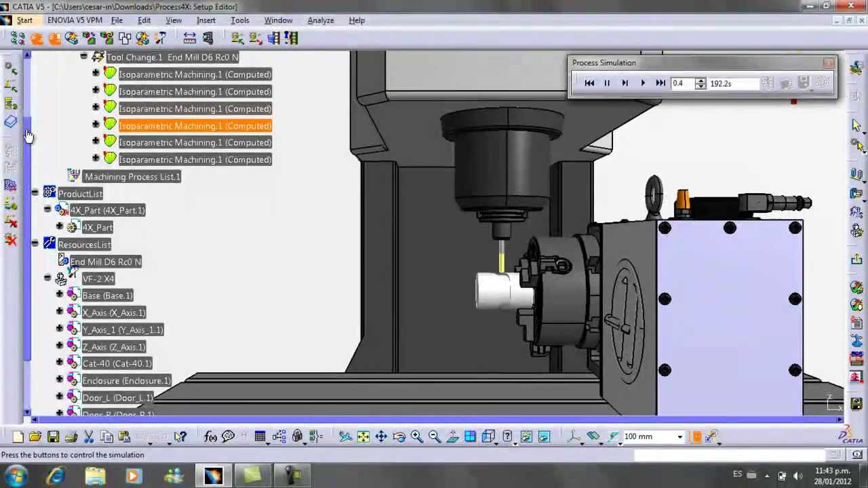Select the Rotate view tool
868x488 pixels.
point(399,437)
